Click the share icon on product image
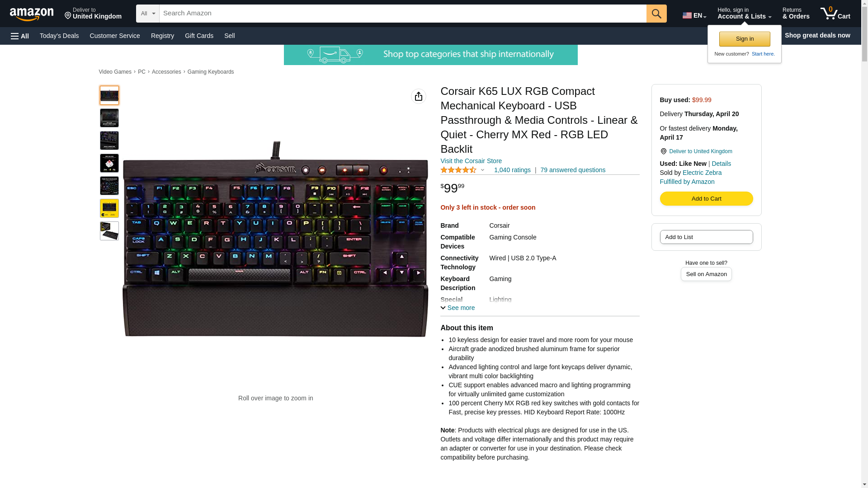 pyautogui.click(x=419, y=96)
